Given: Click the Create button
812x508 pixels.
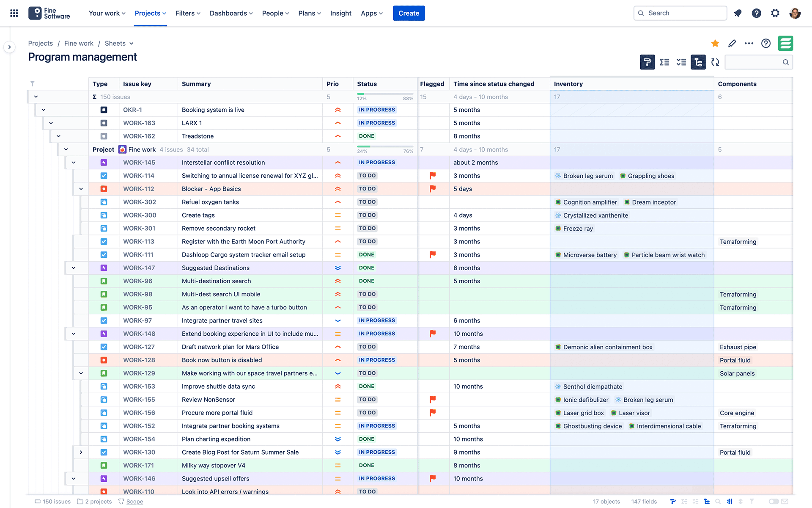Looking at the screenshot, I should pos(409,13).
